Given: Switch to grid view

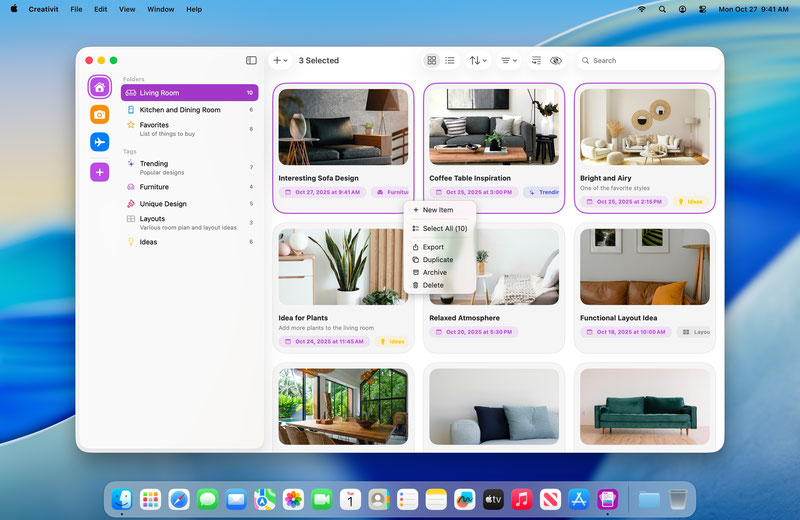Looking at the screenshot, I should (x=431, y=61).
